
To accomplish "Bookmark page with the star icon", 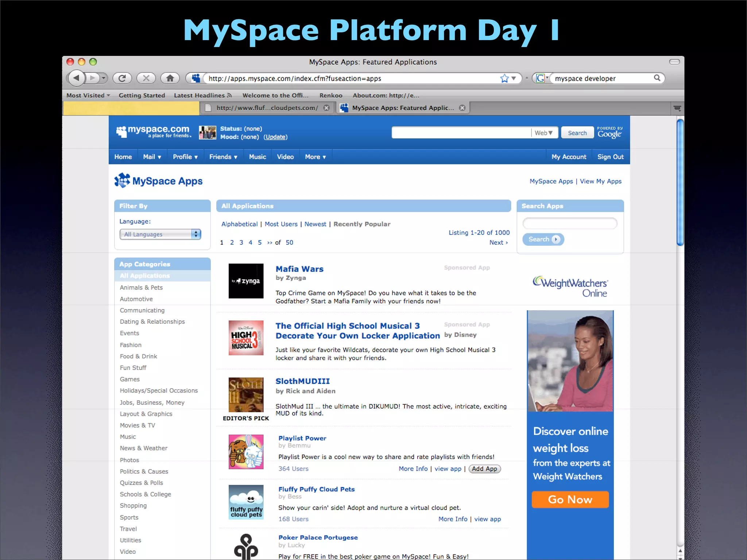I will [504, 78].
